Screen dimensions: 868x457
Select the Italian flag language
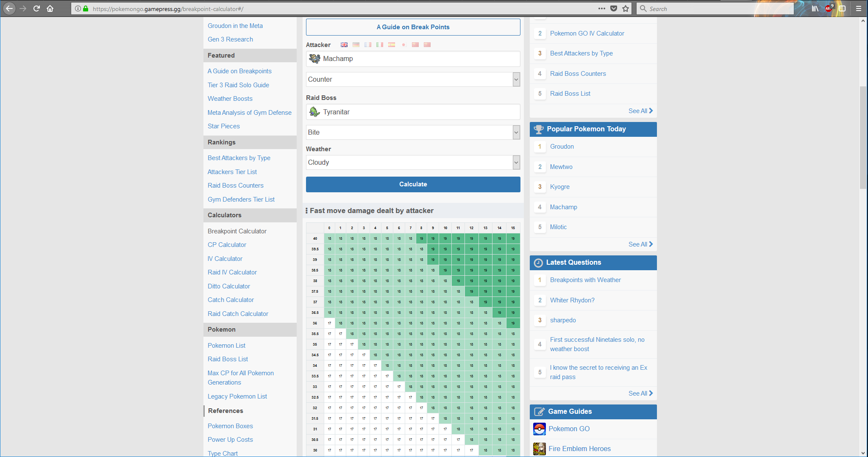click(x=380, y=44)
